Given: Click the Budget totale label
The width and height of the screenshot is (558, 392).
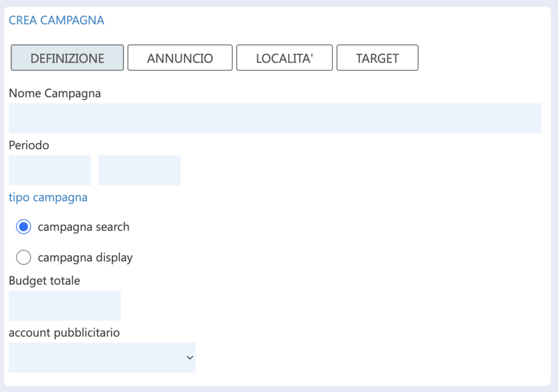Looking at the screenshot, I should tap(45, 281).
